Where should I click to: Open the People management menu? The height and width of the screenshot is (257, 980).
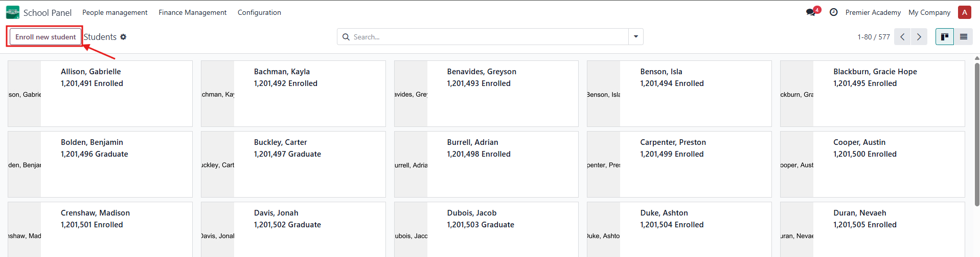tap(115, 12)
